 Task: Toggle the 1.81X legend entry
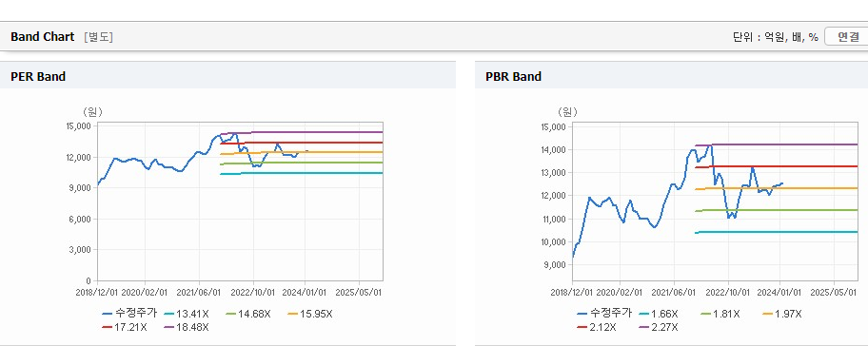720,314
